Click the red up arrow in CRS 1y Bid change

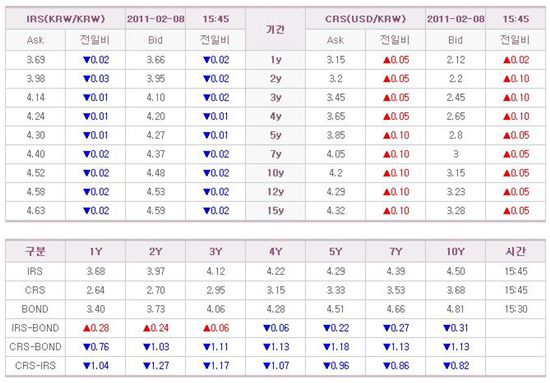(x=507, y=60)
